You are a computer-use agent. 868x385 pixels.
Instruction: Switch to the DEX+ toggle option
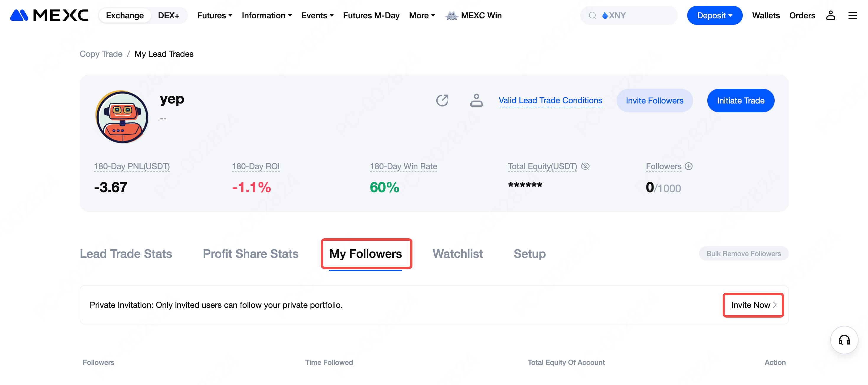point(168,15)
